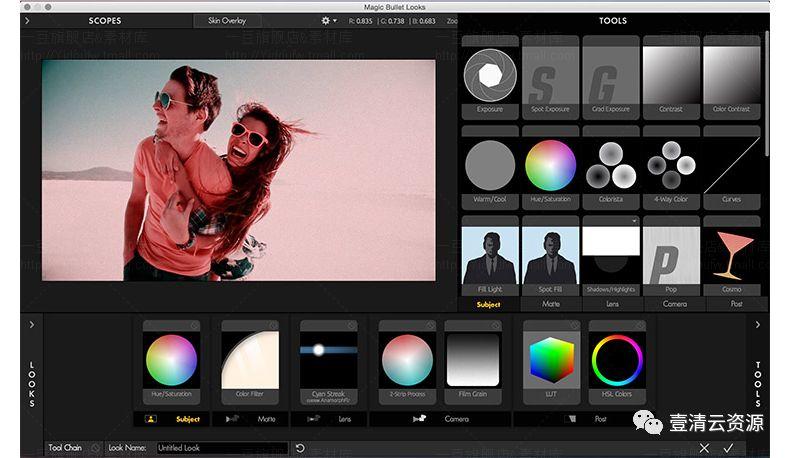Select the Grad Exposure tool
The image size is (790, 458).
pos(611,78)
